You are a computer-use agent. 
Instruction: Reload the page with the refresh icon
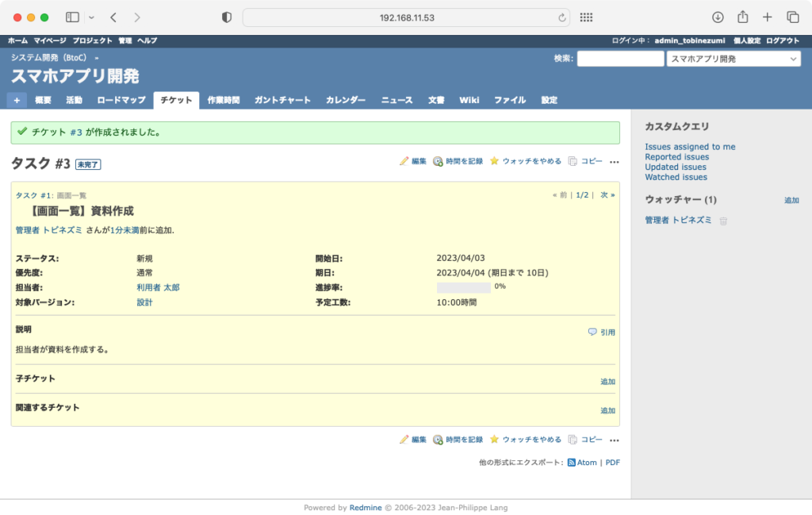coord(562,17)
